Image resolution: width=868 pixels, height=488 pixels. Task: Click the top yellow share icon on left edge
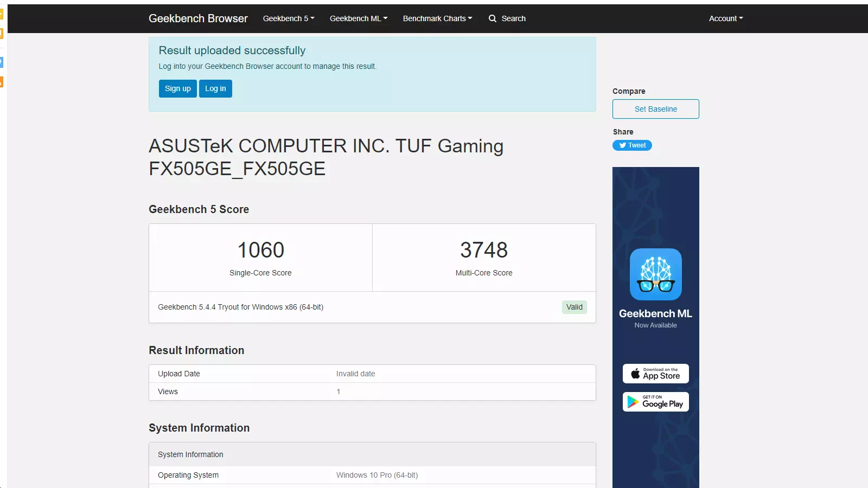tap(2, 14)
